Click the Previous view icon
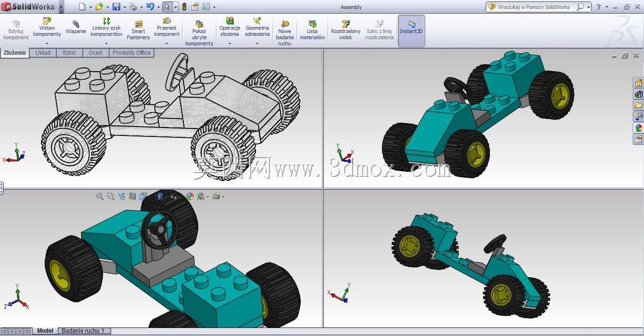Image resolution: width=644 pixels, height=336 pixels. pos(122,196)
